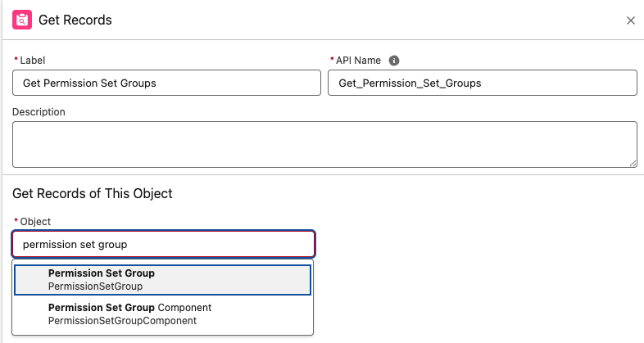Click inside the empty Description text area
Image resolution: width=644 pixels, height=343 pixels.
click(324, 145)
